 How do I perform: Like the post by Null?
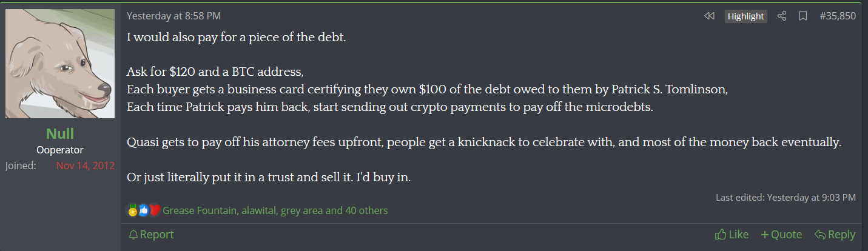(x=732, y=234)
